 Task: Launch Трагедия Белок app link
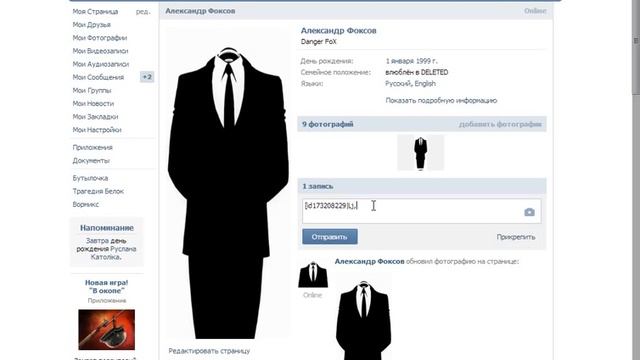(98, 191)
